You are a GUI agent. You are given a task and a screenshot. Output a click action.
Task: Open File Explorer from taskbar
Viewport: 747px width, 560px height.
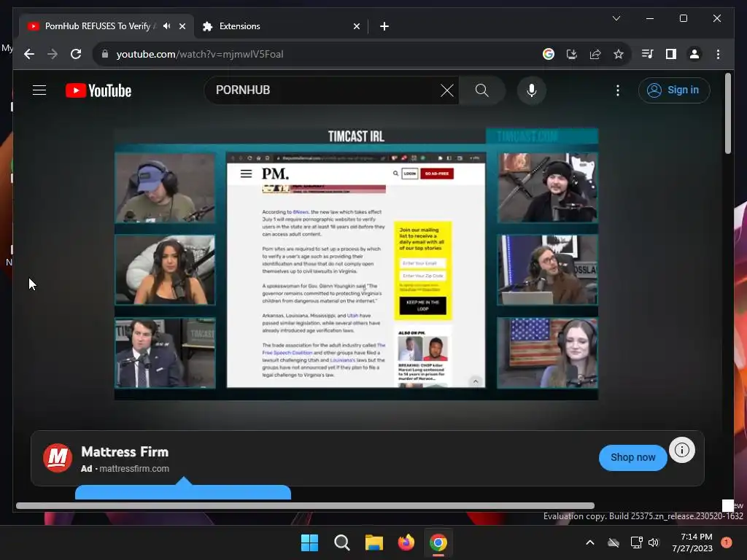coord(374,542)
